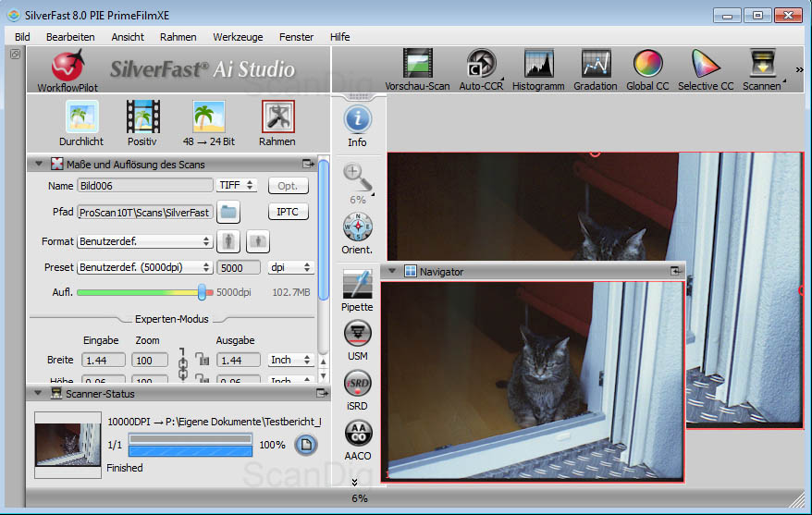This screenshot has width=812, height=515.
Task: Undock the Maße und Auflösung panel
Action: (x=308, y=164)
